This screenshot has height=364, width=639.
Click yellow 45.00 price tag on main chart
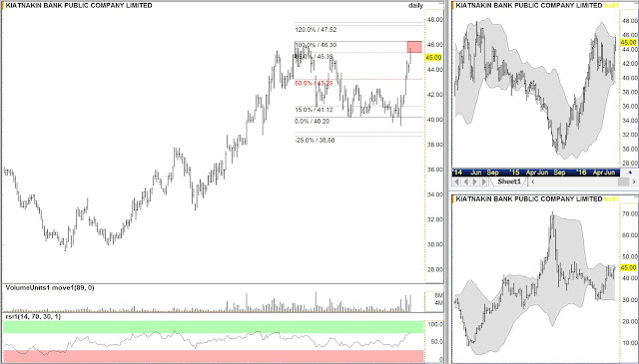433,58
